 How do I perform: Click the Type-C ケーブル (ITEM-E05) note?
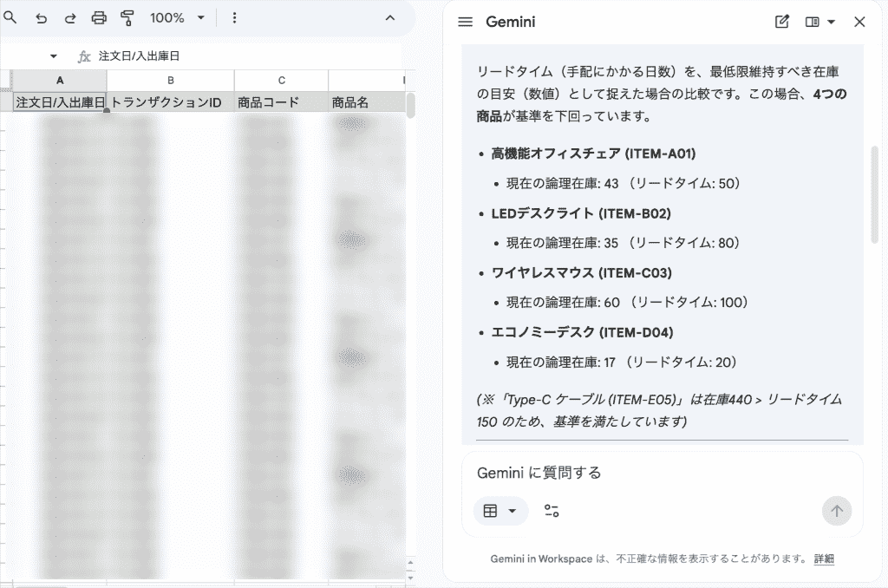click(x=660, y=411)
